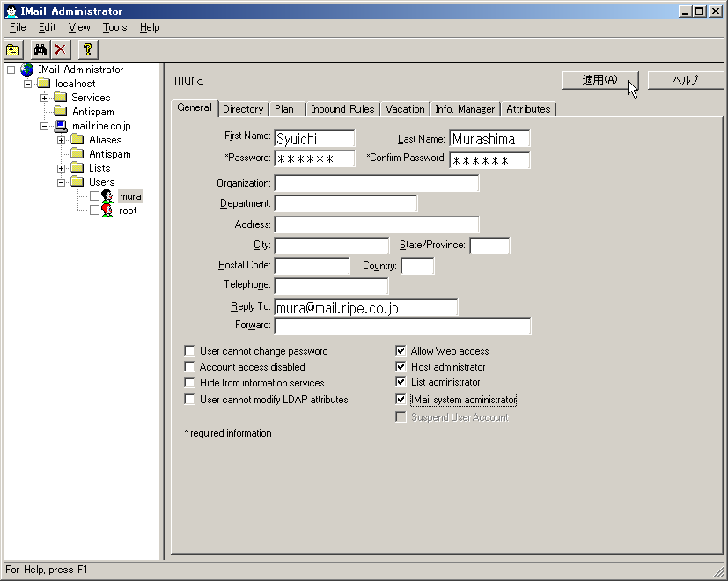Open the Info. Manager tab

[465, 109]
